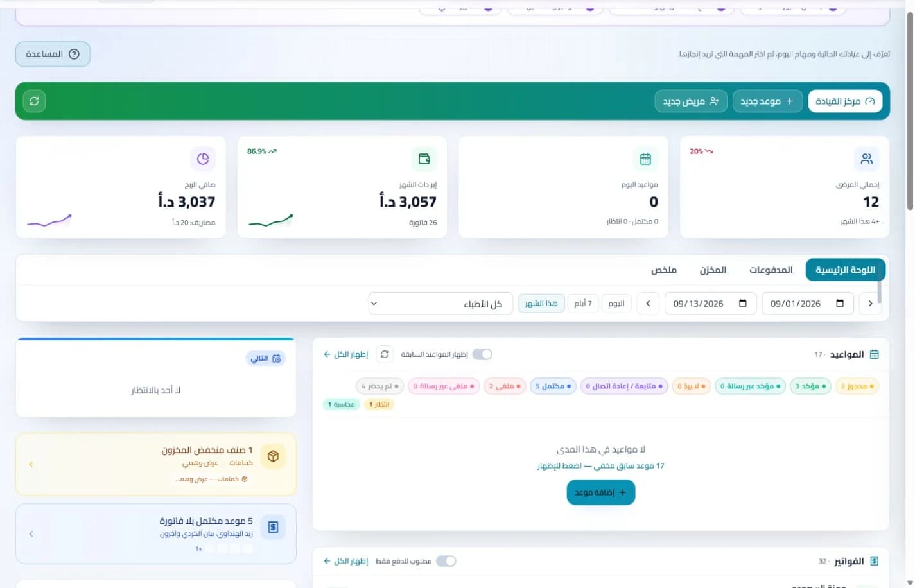This screenshot has width=915, height=588.
Task: Toggle the مكتمل 5 status filter chip
Action: 553,386
